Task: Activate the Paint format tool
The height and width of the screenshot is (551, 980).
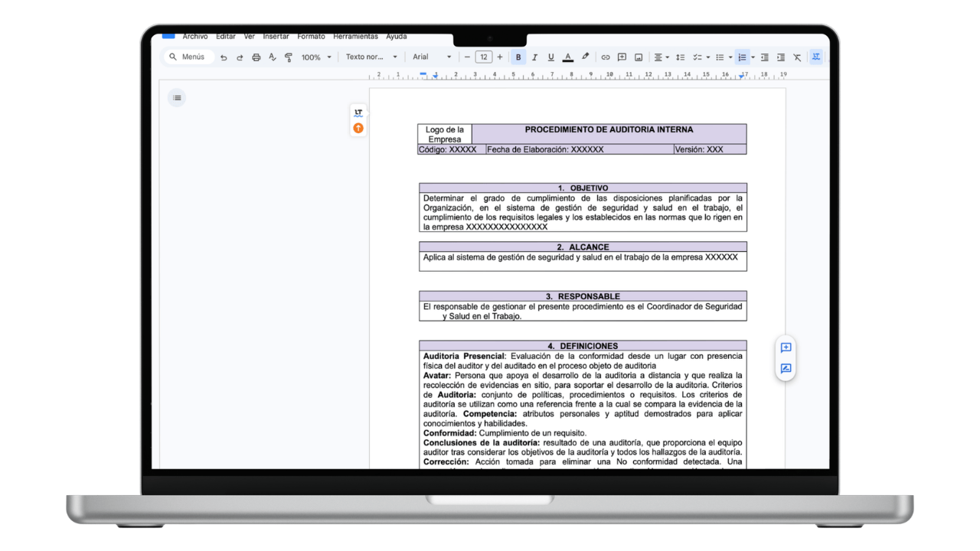Action: [288, 57]
